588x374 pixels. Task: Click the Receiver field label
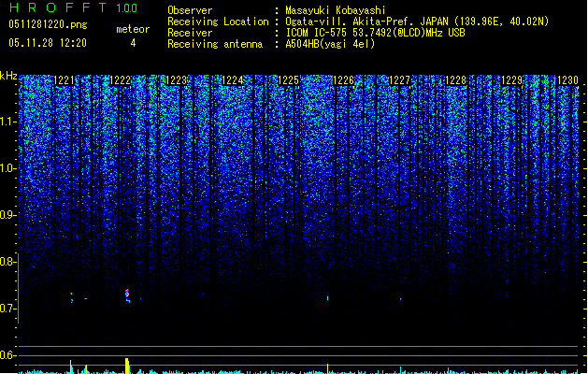click(190, 33)
